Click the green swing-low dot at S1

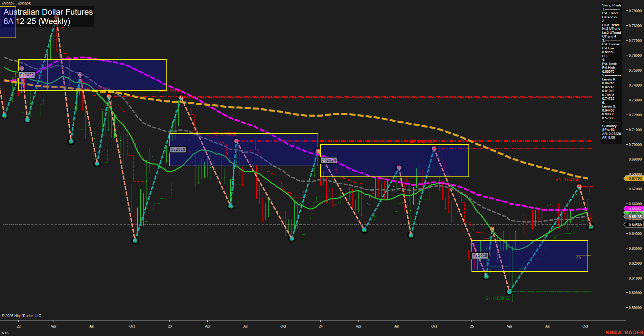tap(509, 291)
